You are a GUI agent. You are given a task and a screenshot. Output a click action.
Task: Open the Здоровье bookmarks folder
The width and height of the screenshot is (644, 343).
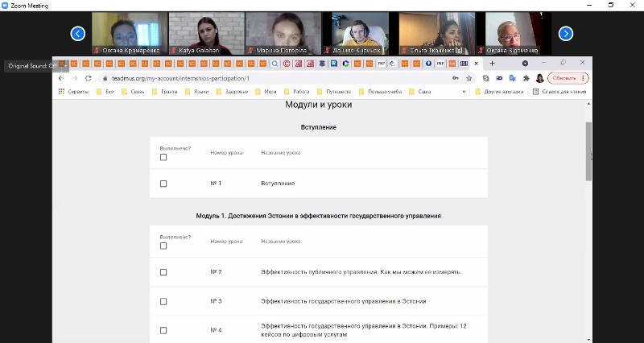[232, 92]
